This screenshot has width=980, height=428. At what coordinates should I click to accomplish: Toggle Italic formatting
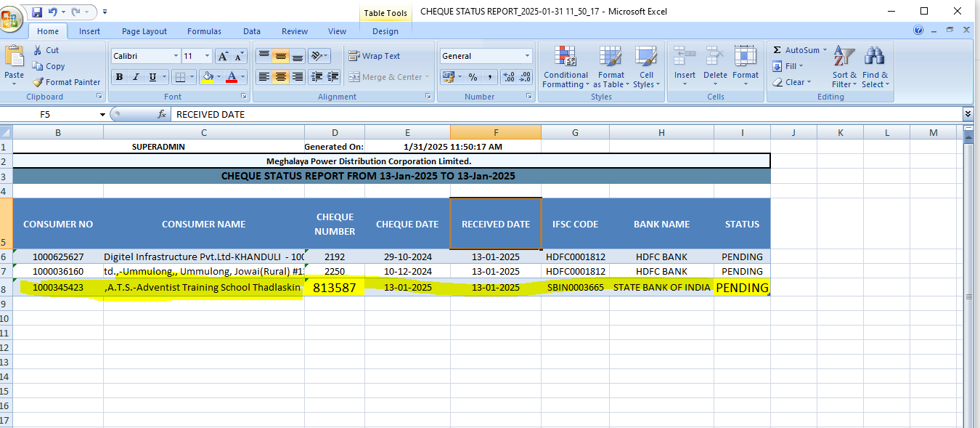[x=136, y=77]
